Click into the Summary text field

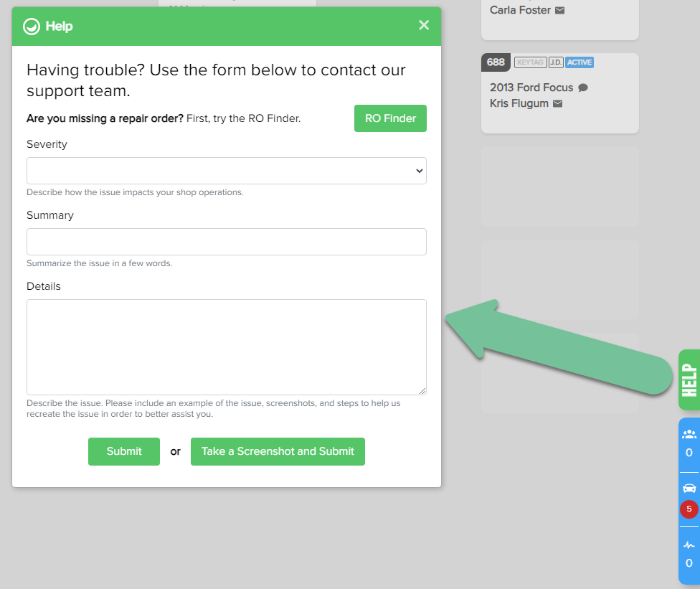pos(227,242)
